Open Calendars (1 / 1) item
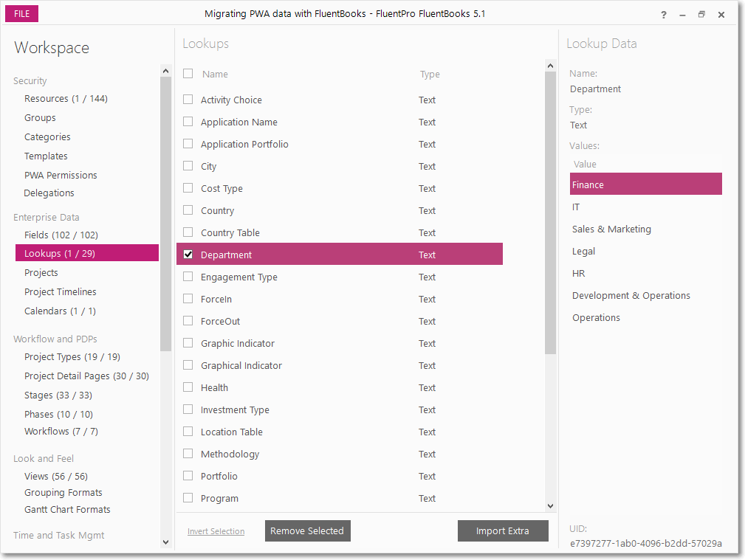Image resolution: width=745 pixels, height=560 pixels. point(61,311)
